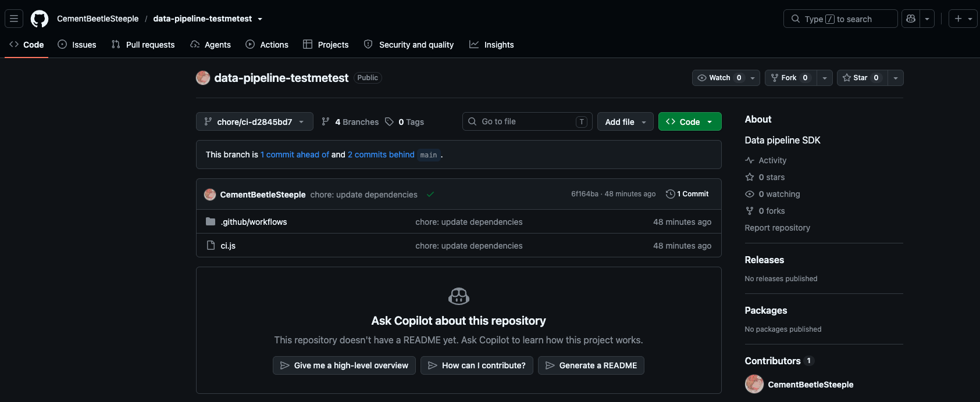Open CementBeetleSteeple author link in commit row
The image size is (980, 402).
263,195
